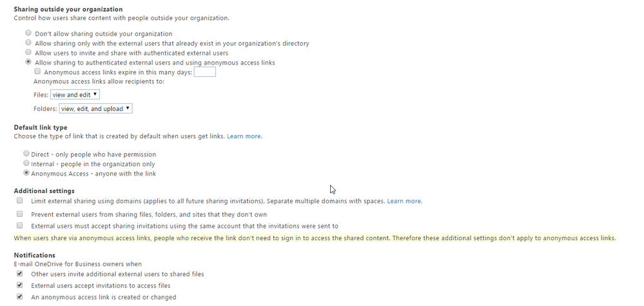Click the expiration days input field
The width and height of the screenshot is (644, 306).
204,72
